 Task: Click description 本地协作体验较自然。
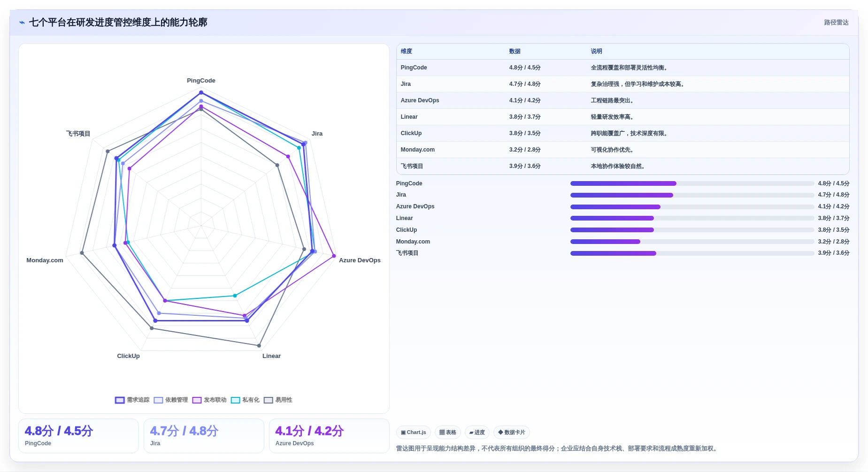tap(618, 166)
